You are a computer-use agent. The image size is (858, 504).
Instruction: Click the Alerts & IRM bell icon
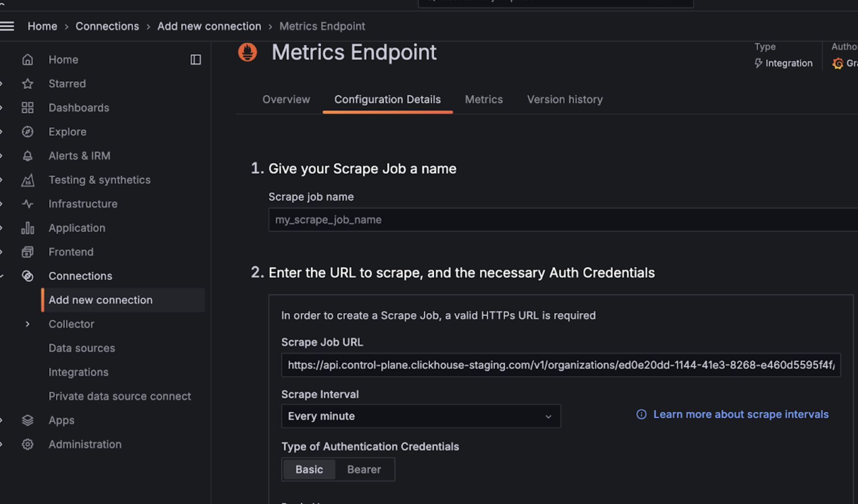pos(27,155)
